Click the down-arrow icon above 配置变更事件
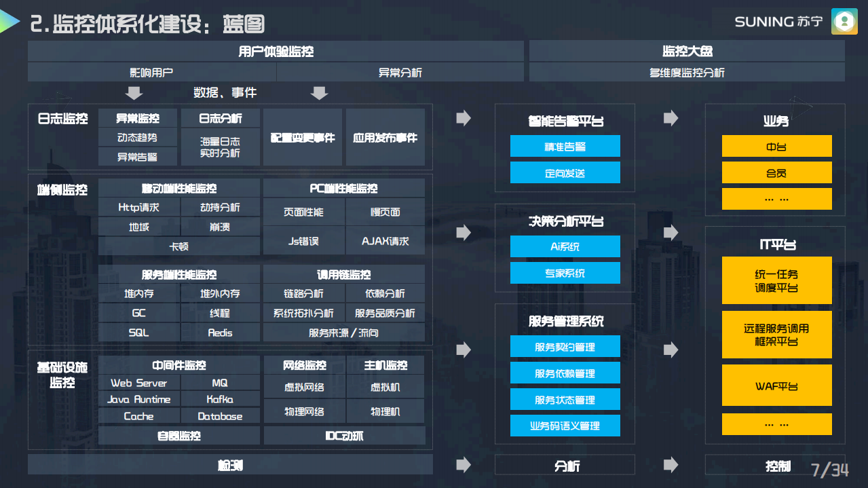This screenshot has height=488, width=868. point(318,93)
